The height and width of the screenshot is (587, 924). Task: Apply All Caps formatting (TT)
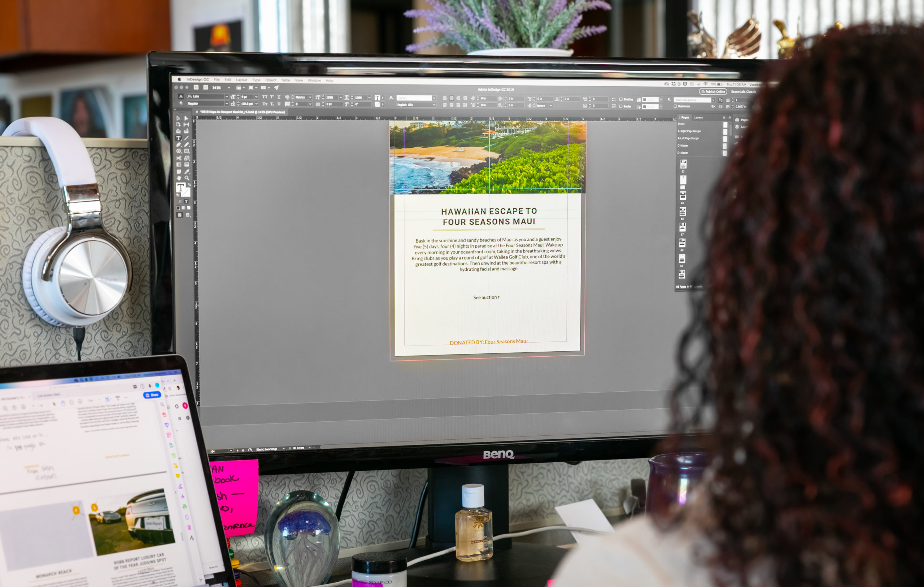click(265, 97)
